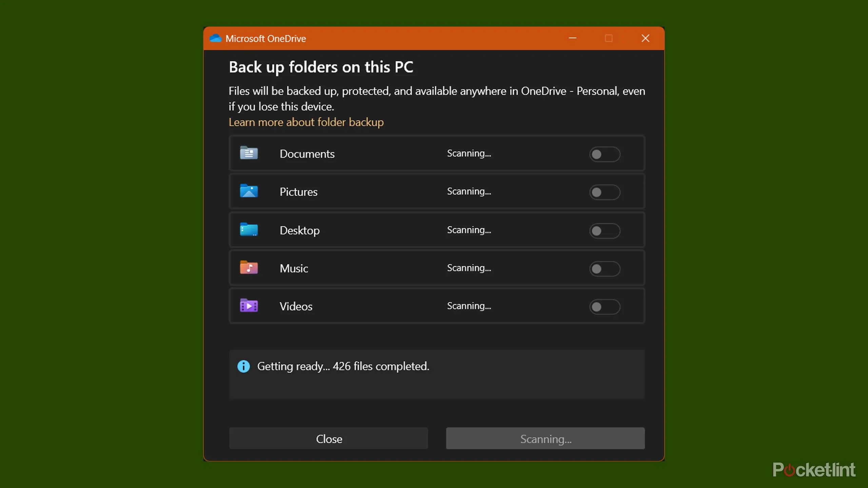This screenshot has height=488, width=868.
Task: Toggle Desktop folder backup on
Action: pyautogui.click(x=605, y=231)
